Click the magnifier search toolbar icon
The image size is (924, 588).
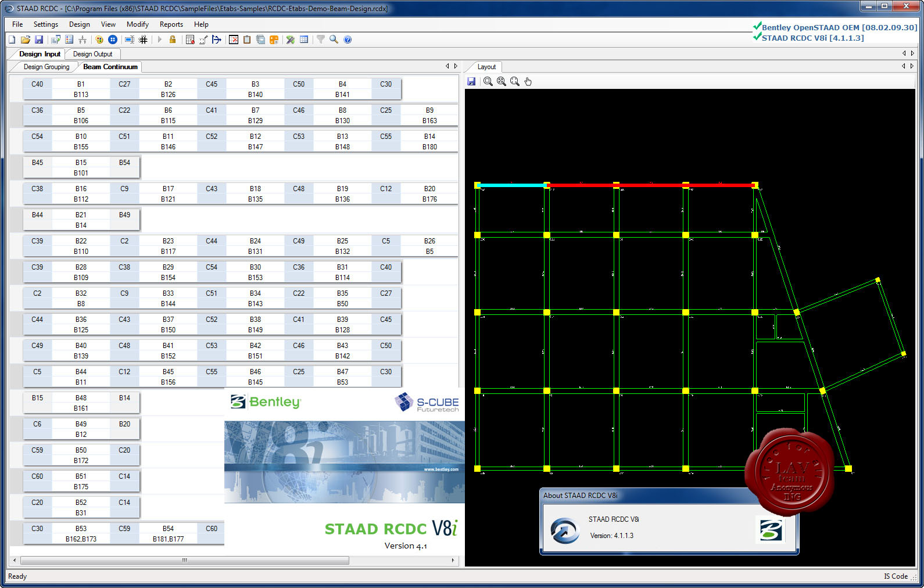[x=334, y=40]
